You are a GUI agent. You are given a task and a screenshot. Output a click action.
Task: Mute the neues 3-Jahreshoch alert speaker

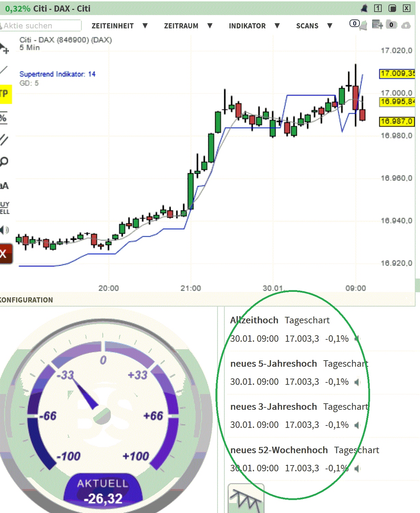click(x=357, y=426)
